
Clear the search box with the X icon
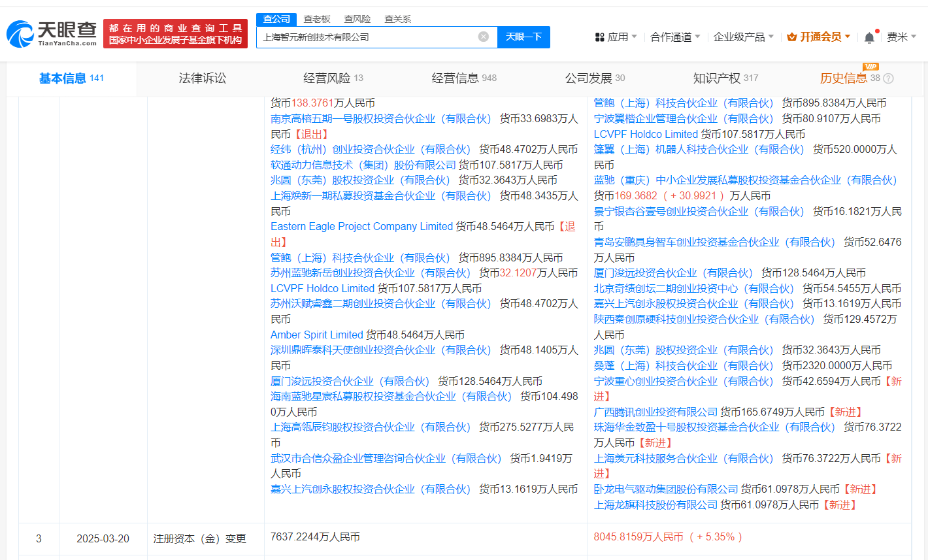coord(483,37)
